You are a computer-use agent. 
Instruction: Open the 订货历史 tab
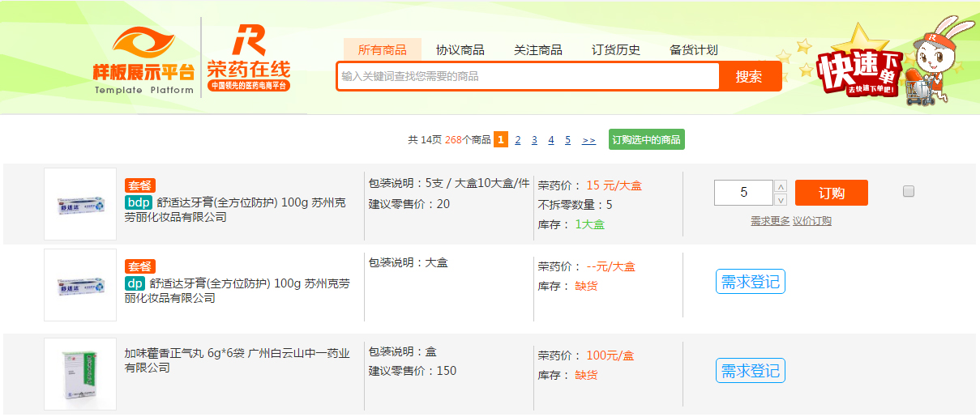(615, 50)
